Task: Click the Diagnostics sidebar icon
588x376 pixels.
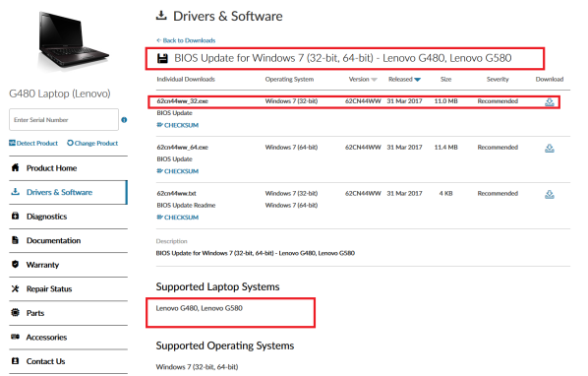Action: tap(15, 216)
